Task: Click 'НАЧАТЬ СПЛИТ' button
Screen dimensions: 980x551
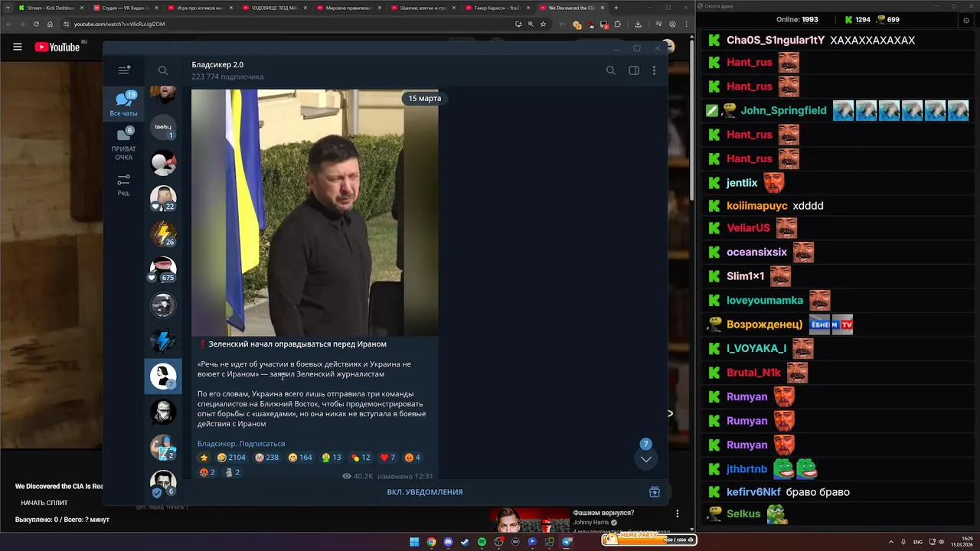Action: 44,503
